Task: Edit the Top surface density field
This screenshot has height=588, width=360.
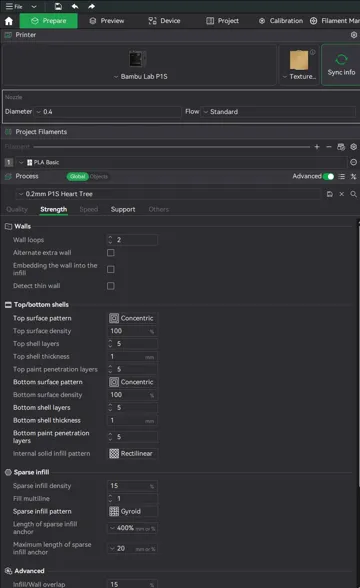Action: 132,331
